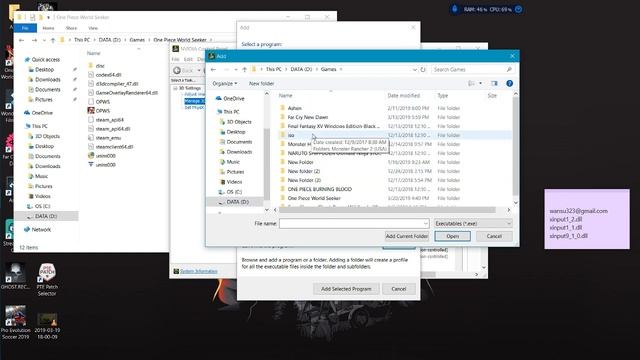Select One Piece World Seeker folder in dialog
Viewport: 640px width, 360px height.
[310, 198]
